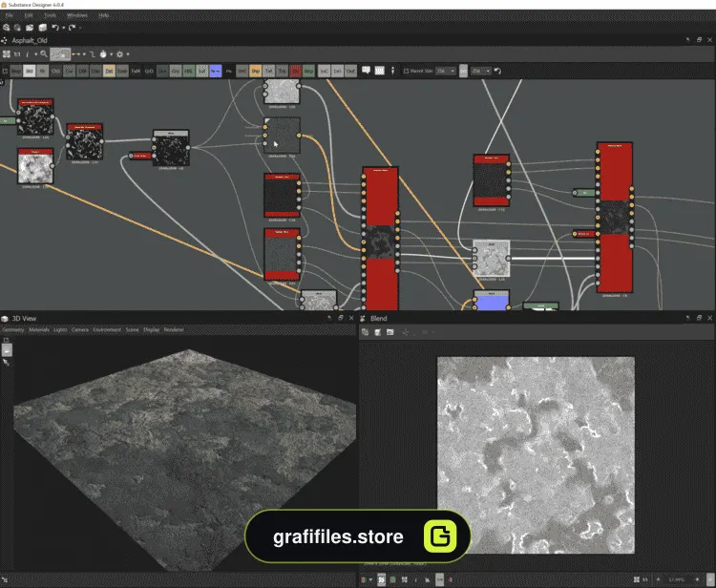Click the orange link display icon
Viewport: 716px width, 588px height.
[75, 53]
